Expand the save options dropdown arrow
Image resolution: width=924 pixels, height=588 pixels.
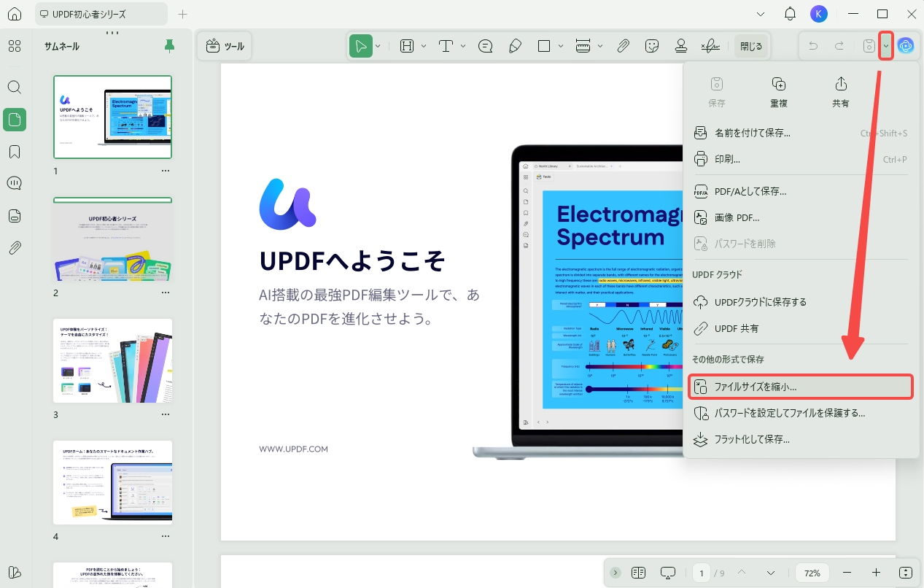(886, 46)
